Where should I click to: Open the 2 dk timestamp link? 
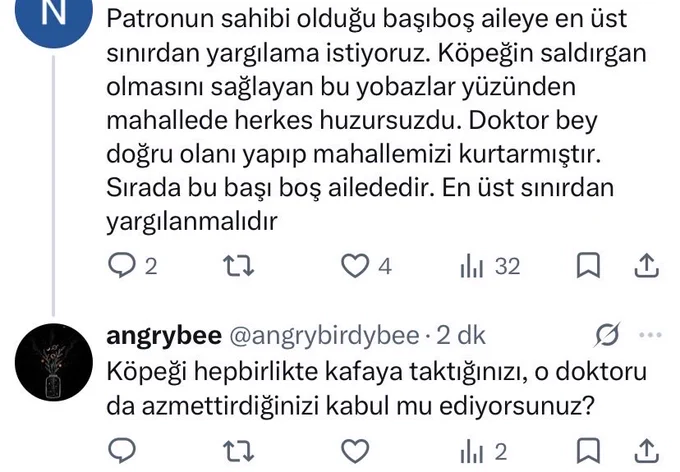[461, 335]
